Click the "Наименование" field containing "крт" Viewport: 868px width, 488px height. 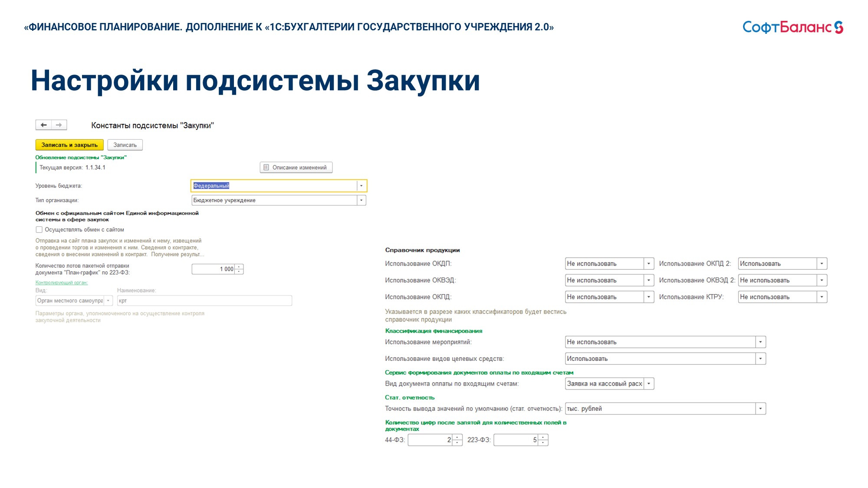[x=204, y=301]
